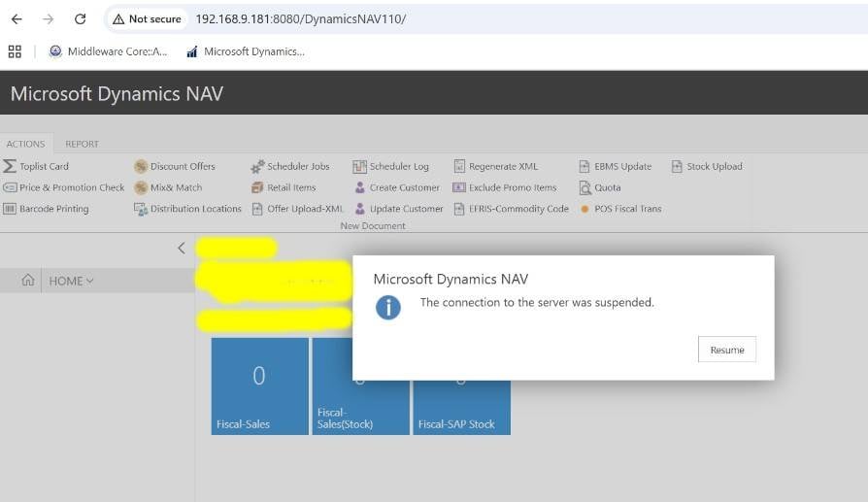Click the Toplist Card sigma icon
Viewport: 868px width, 502px height.
click(x=10, y=166)
